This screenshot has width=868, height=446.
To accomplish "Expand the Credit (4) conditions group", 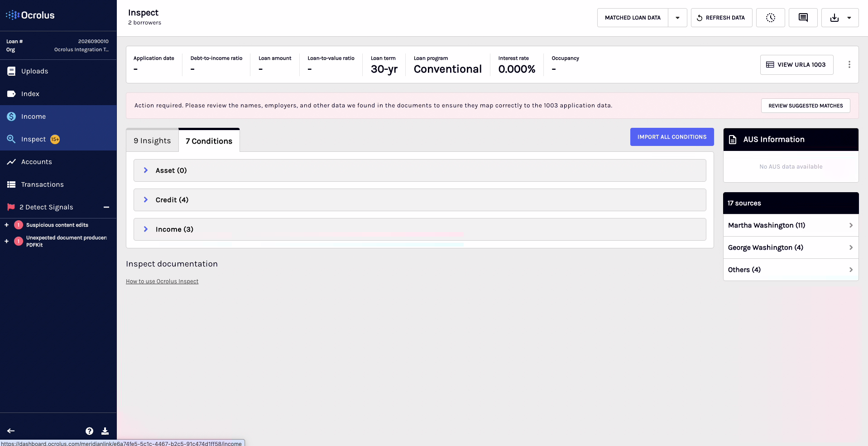I will coord(420,200).
